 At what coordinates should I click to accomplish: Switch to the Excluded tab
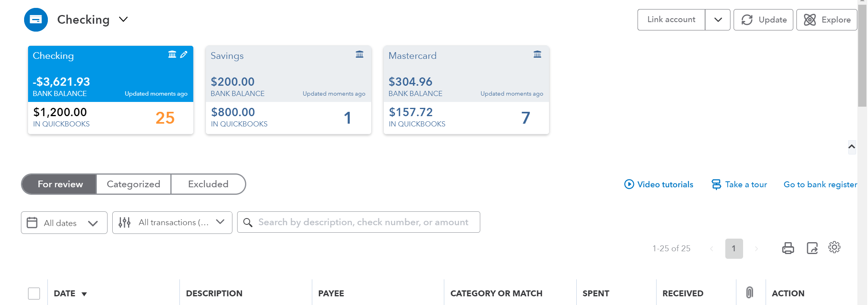(x=208, y=184)
